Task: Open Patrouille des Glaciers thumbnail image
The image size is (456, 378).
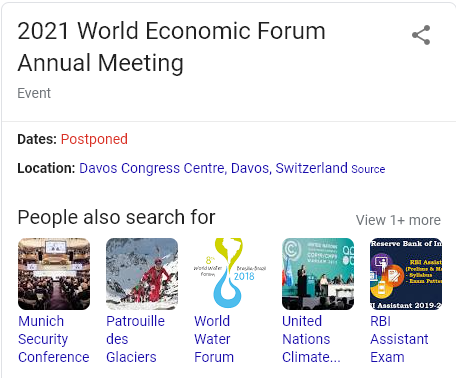Action: (x=142, y=274)
